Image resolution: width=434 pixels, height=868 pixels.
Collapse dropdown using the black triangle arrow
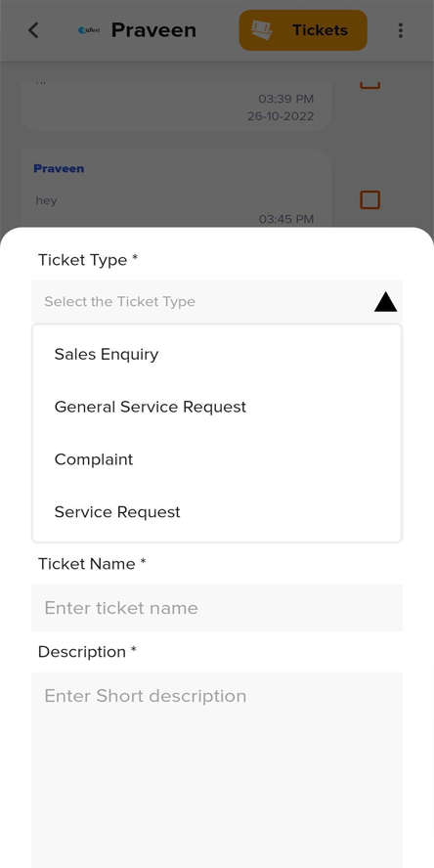(386, 302)
